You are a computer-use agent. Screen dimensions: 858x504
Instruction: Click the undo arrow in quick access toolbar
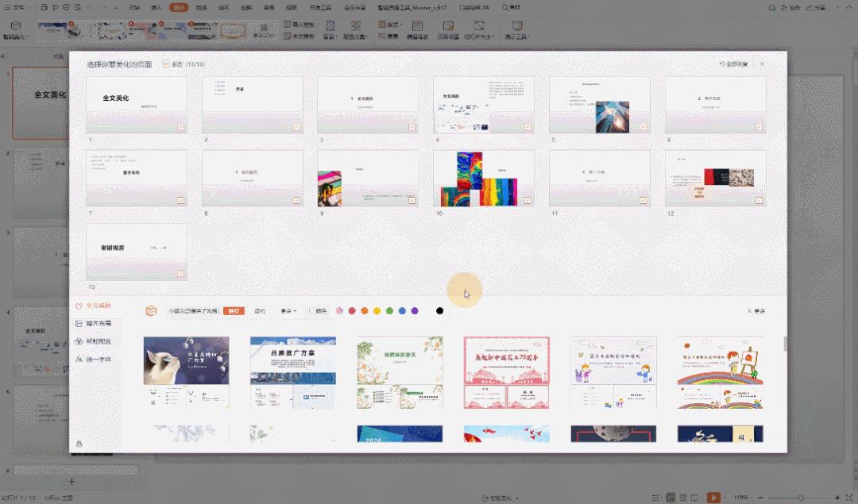[90, 8]
